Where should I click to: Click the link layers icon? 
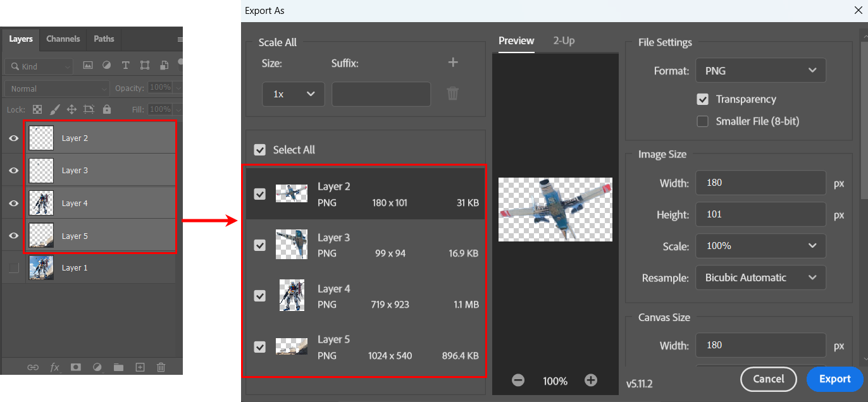click(x=33, y=367)
